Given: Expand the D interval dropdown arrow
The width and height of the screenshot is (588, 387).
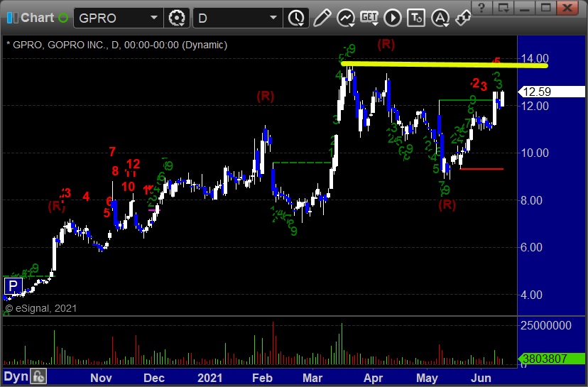Looking at the screenshot, I should [x=273, y=17].
